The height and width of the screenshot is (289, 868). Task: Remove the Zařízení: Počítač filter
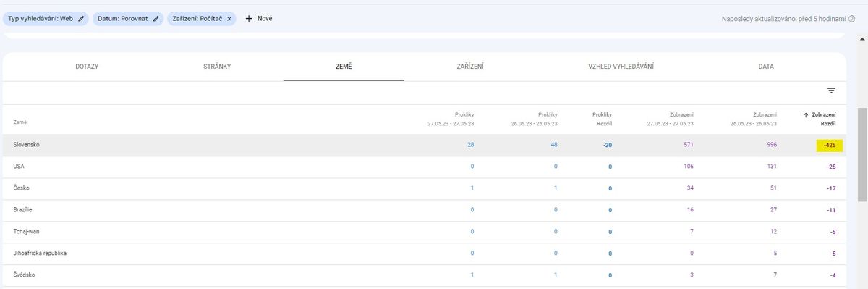click(x=229, y=18)
